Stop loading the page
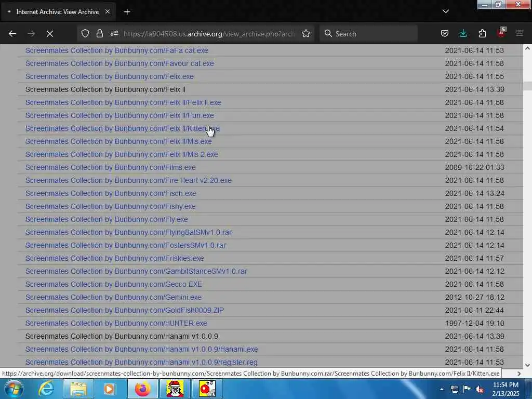 50,34
